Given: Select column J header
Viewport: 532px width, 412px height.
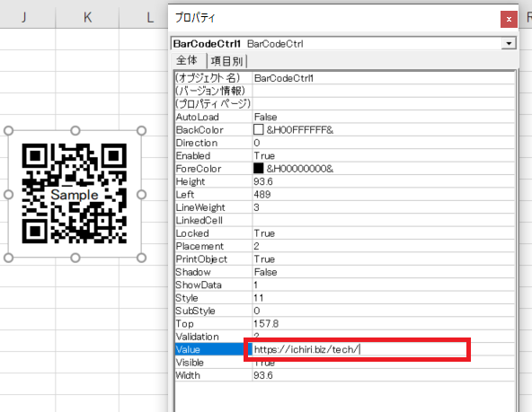Looking at the screenshot, I should [23, 16].
